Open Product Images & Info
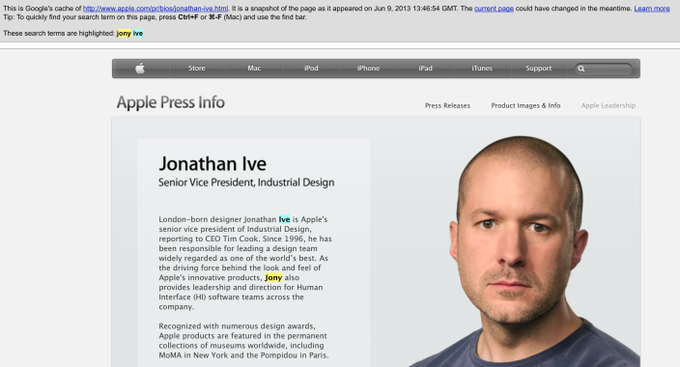The image size is (680, 367). (526, 105)
